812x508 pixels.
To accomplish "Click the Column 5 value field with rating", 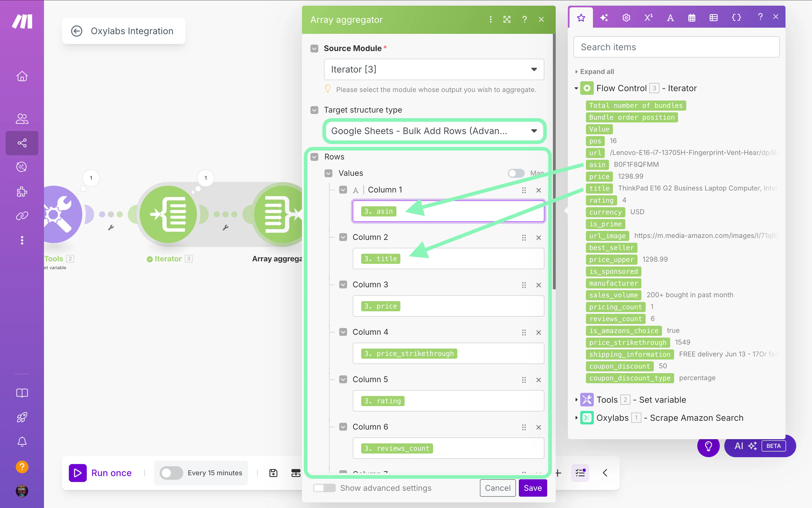I will 448,401.
